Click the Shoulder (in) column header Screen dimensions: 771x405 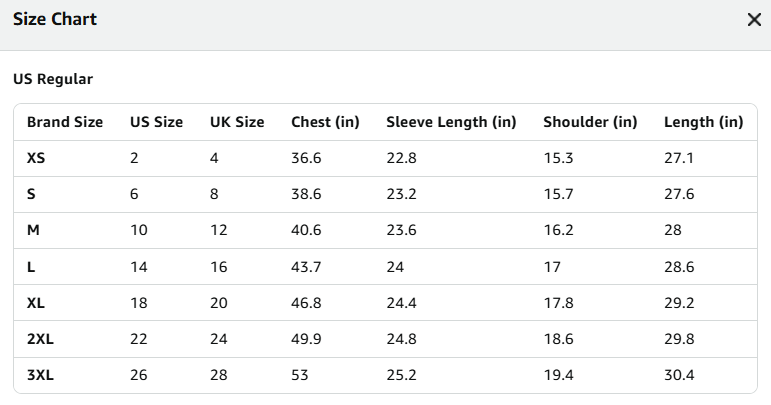pyautogui.click(x=590, y=122)
